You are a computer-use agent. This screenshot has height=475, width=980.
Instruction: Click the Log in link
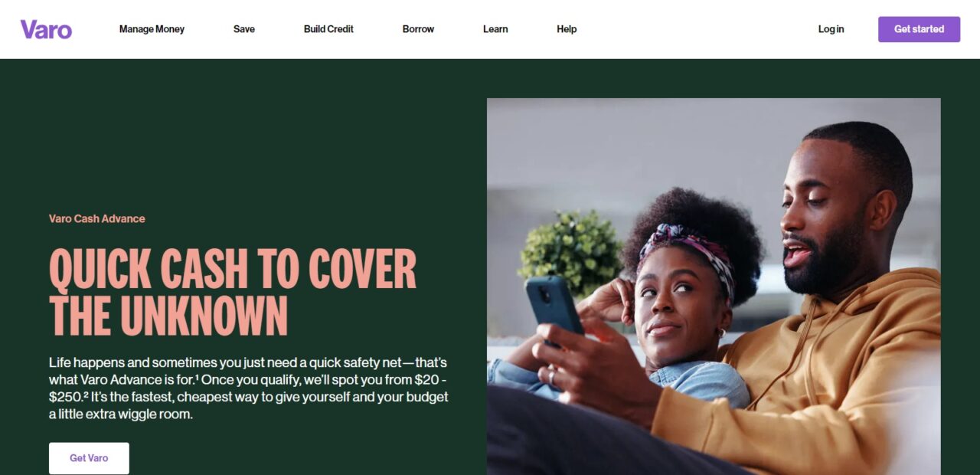click(x=831, y=29)
